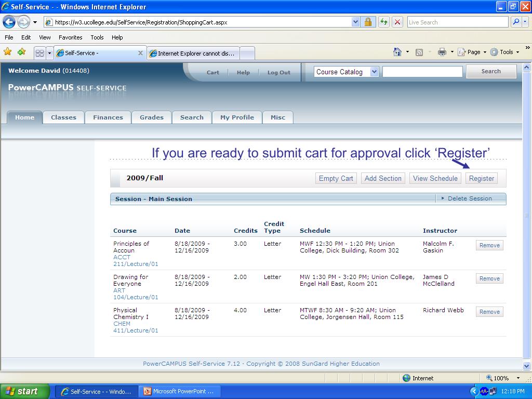Click the security lock icon
This screenshot has width=532, height=399.
(368, 22)
